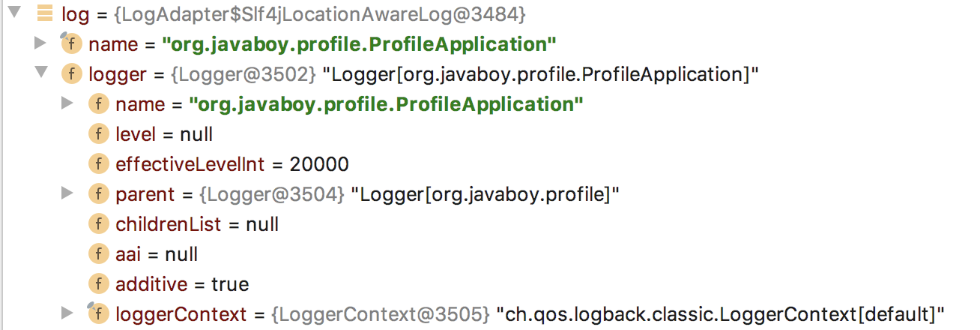
Task: Click the field icon beside additive
Action: point(98,284)
